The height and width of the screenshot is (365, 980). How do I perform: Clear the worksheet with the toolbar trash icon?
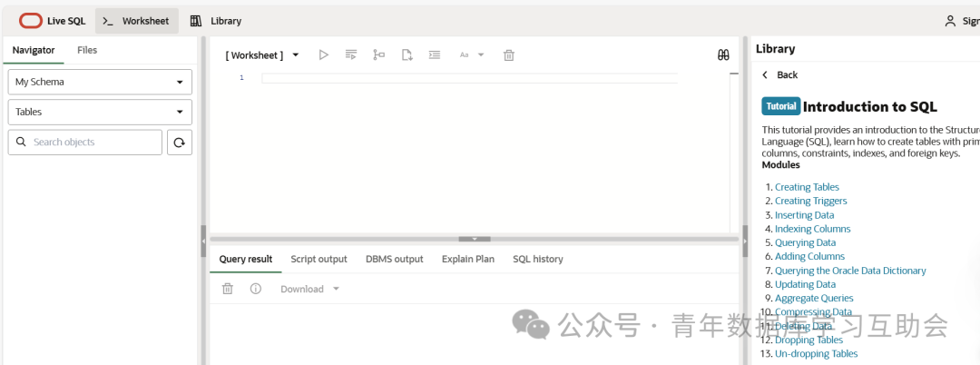click(x=509, y=55)
